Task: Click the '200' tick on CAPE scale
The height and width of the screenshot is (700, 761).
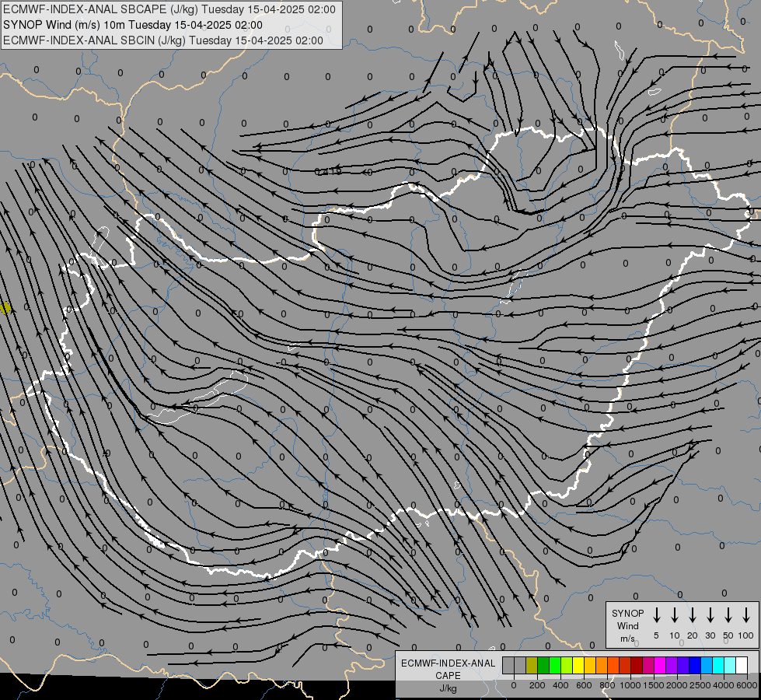Action: [537, 685]
